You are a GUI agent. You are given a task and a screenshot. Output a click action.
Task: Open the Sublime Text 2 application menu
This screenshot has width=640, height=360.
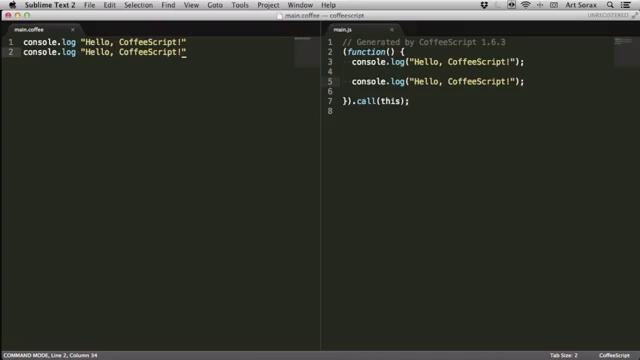point(50,5)
